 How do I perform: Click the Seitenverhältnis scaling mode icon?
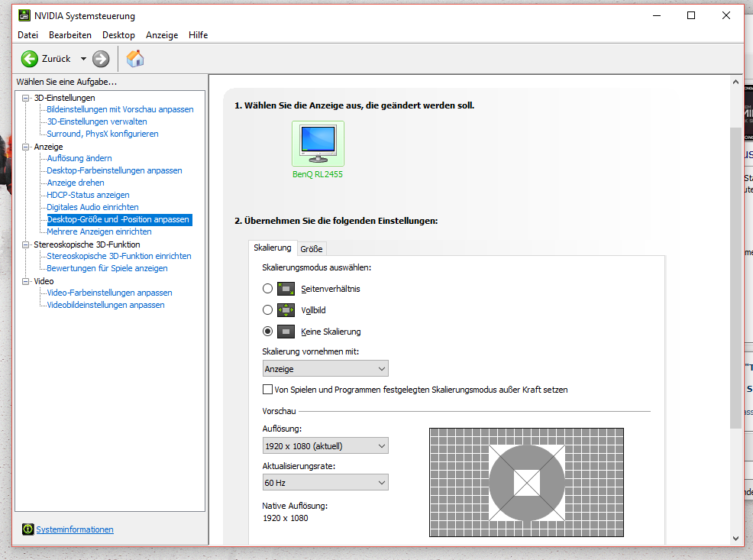tap(286, 289)
